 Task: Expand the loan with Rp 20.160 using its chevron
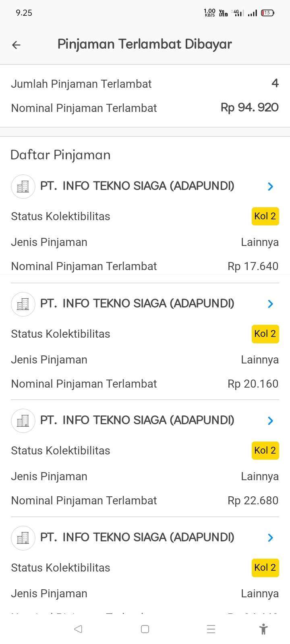(x=270, y=304)
